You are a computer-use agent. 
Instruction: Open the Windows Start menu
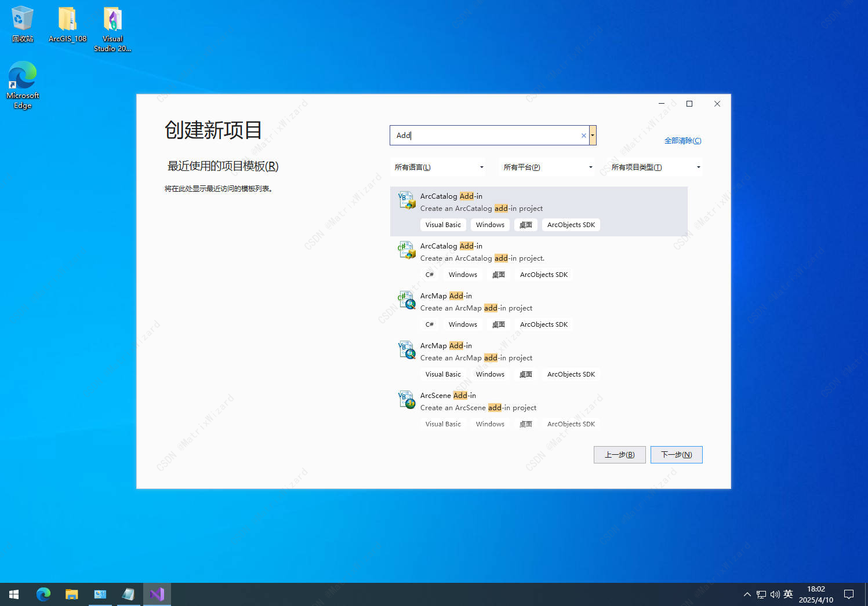coord(14,594)
